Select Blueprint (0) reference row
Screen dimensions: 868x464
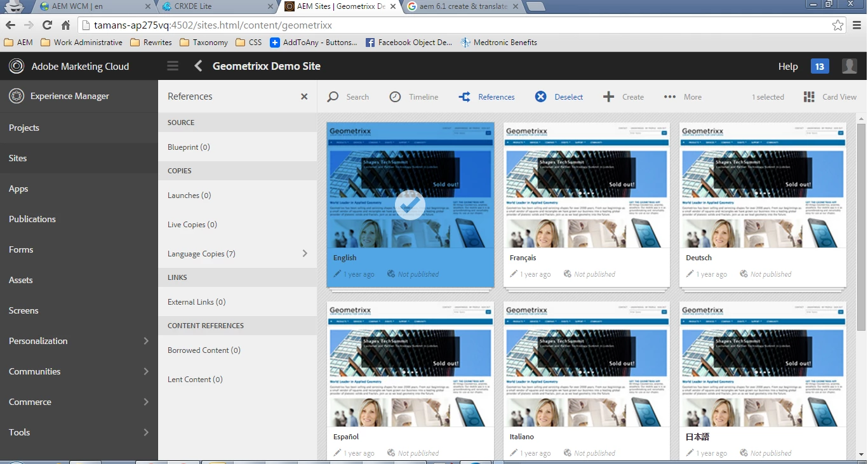coord(237,147)
